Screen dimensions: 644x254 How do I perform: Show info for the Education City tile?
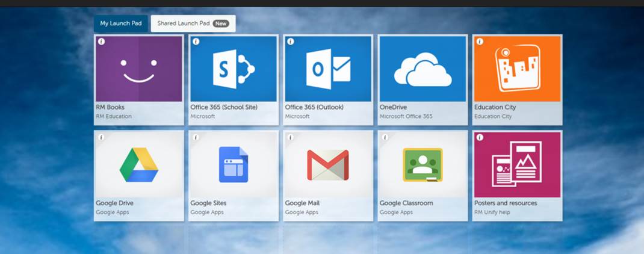tap(480, 42)
